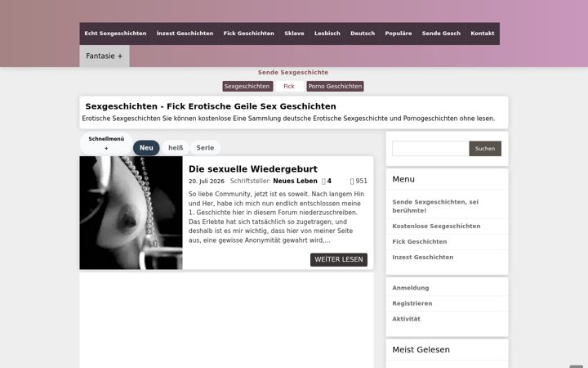Switch to the Serie tab
This screenshot has height=368, width=588.
pos(205,148)
